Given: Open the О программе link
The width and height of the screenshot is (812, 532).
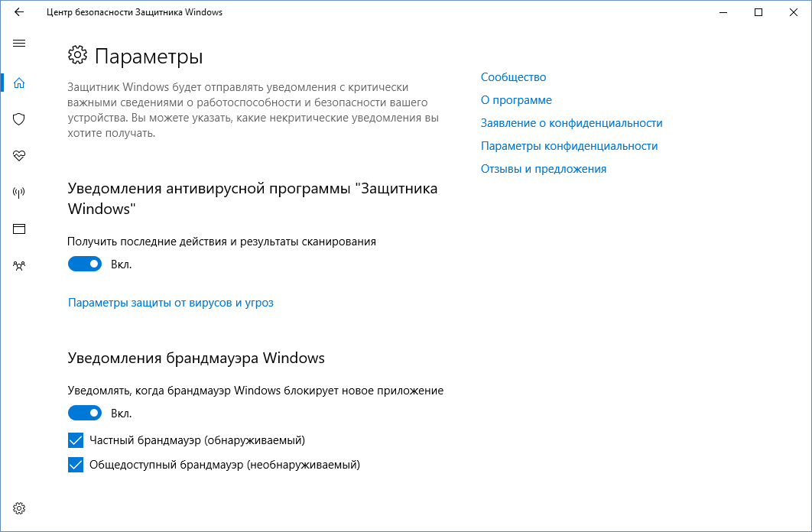Looking at the screenshot, I should click(516, 100).
